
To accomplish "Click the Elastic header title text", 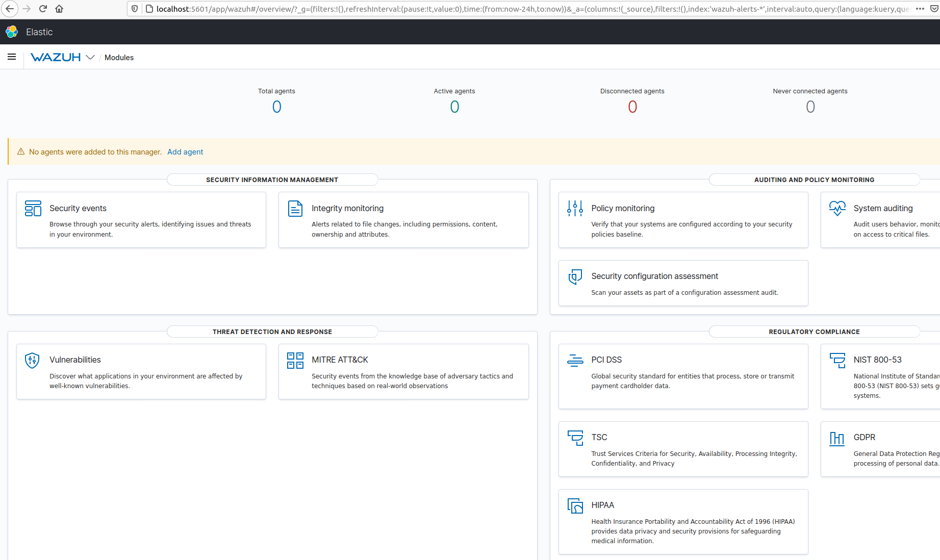I will 39,32.
